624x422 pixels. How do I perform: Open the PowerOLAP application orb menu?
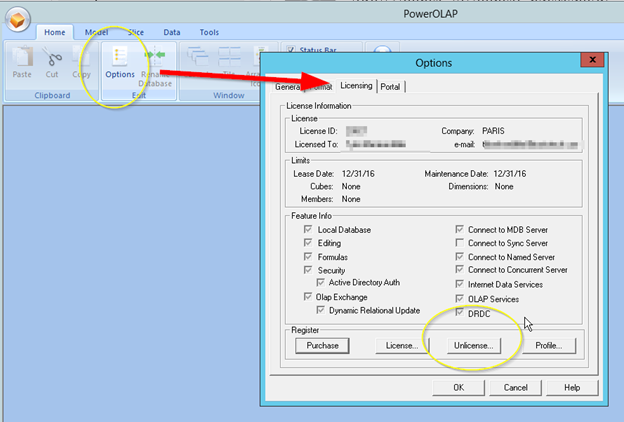[x=18, y=19]
